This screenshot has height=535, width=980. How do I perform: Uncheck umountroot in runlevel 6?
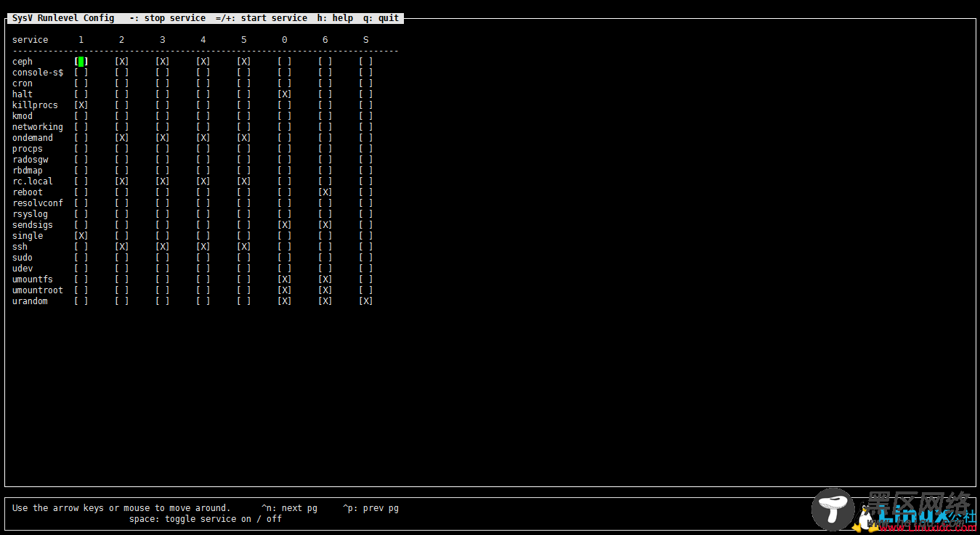[x=325, y=290]
